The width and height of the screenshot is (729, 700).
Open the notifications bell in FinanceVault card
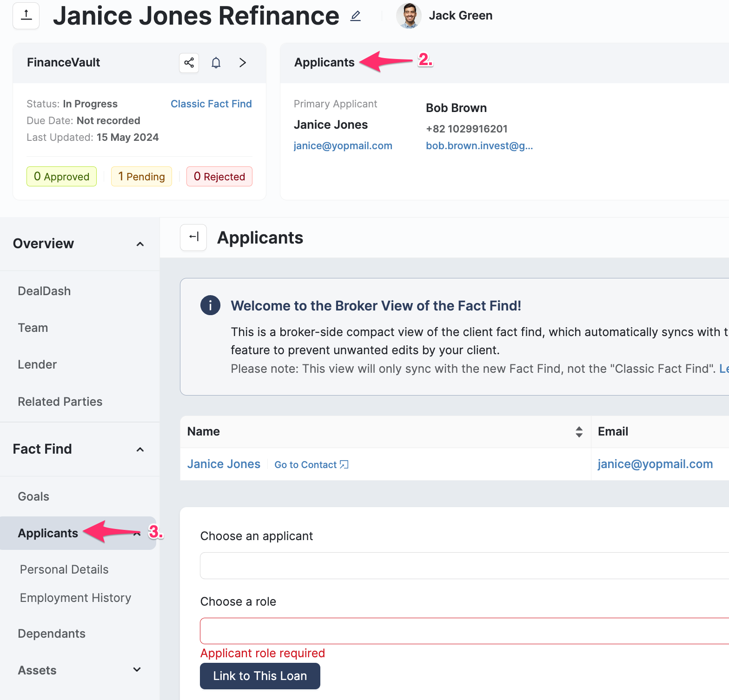tap(216, 63)
